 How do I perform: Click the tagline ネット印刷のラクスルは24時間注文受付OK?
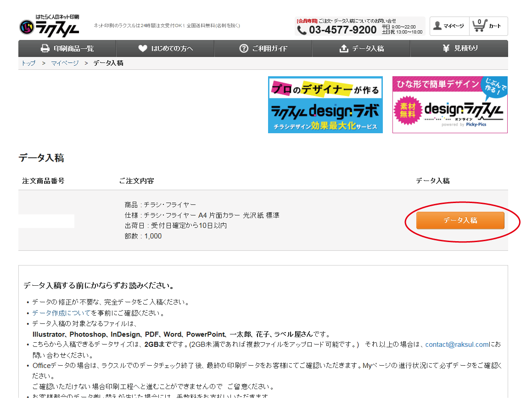(x=167, y=25)
